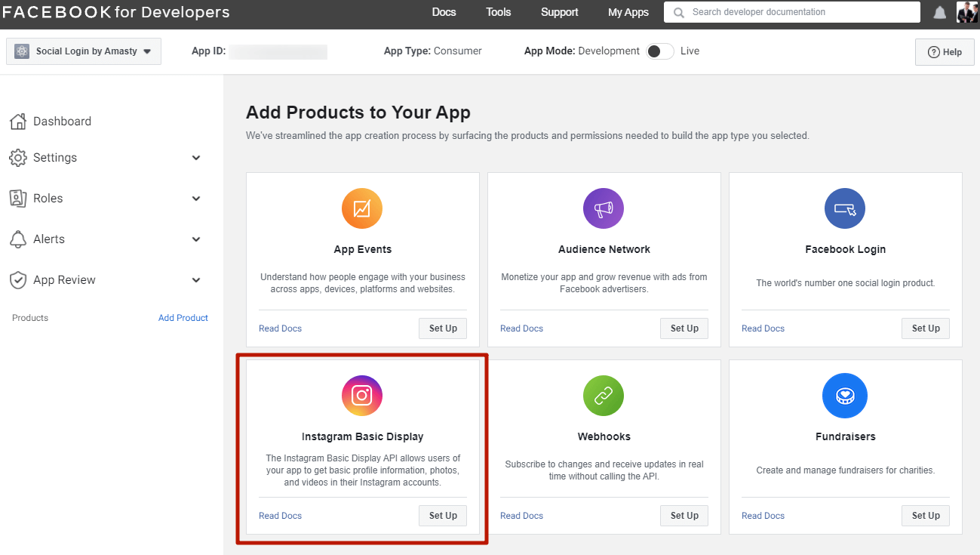Click the App Type: Consumer text

(432, 51)
